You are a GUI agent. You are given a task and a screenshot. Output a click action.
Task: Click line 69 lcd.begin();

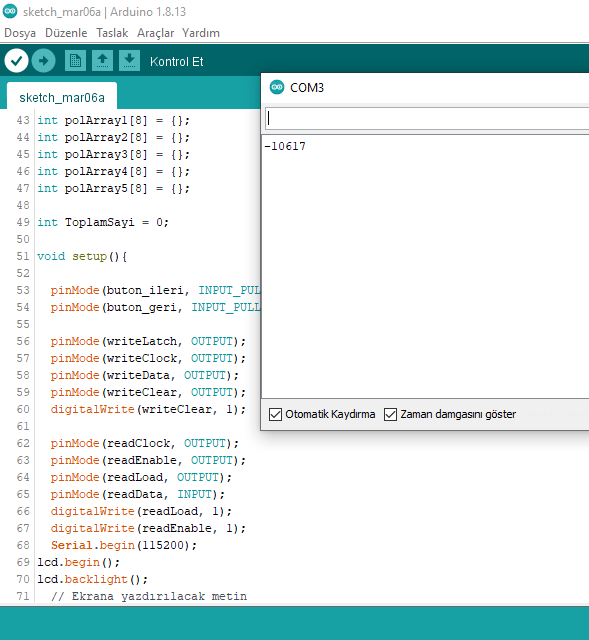(79, 562)
